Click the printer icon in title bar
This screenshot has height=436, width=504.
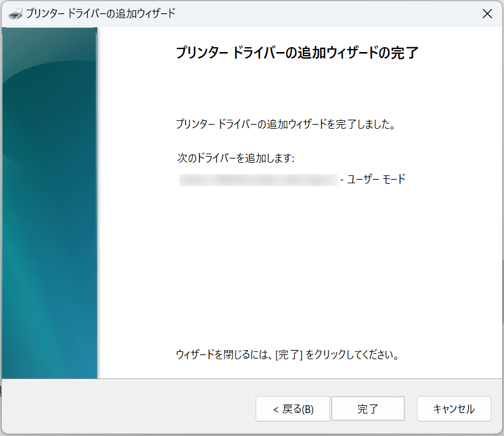pyautogui.click(x=14, y=13)
